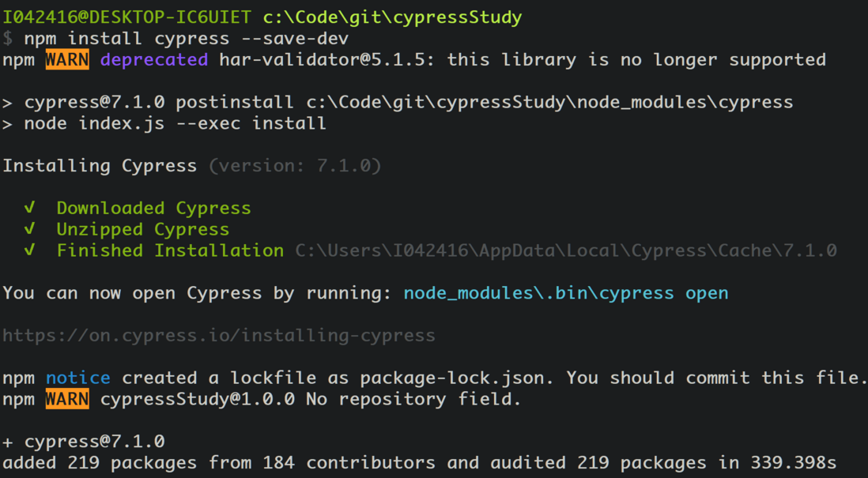The image size is (868, 478).
Task: Click the 'npm install cypress --save-dev' command
Action: [x=187, y=39]
